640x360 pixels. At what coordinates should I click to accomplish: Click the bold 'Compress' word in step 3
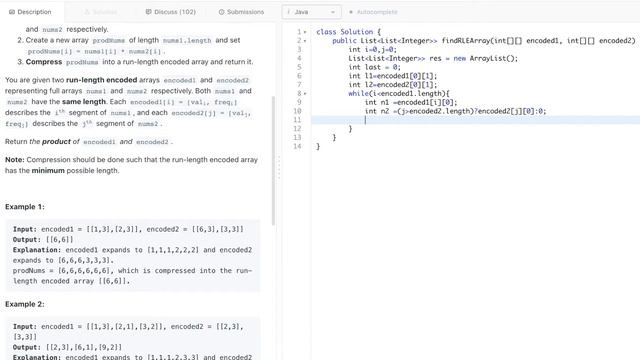coord(44,62)
